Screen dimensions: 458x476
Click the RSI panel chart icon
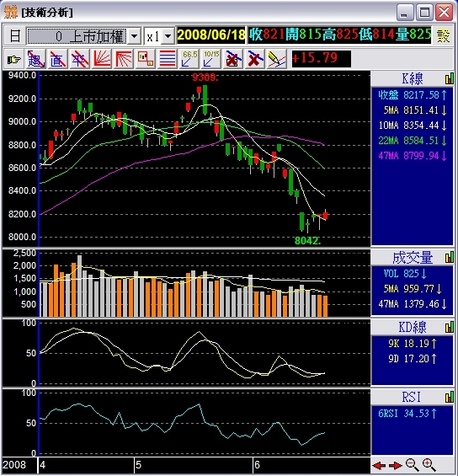pos(450,397)
